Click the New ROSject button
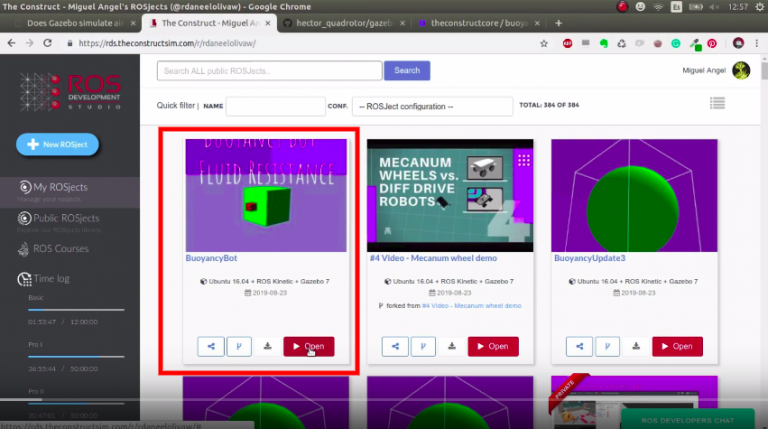This screenshot has width=768, height=429. coord(57,144)
